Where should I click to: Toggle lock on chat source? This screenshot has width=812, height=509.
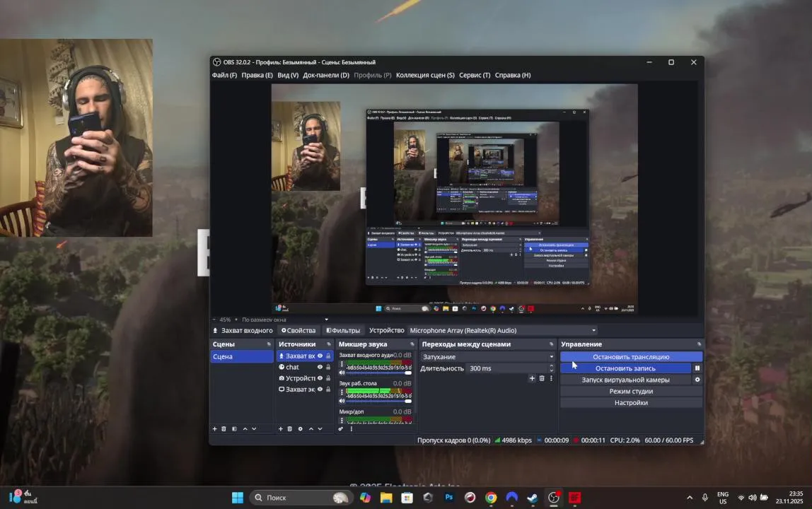[328, 367]
